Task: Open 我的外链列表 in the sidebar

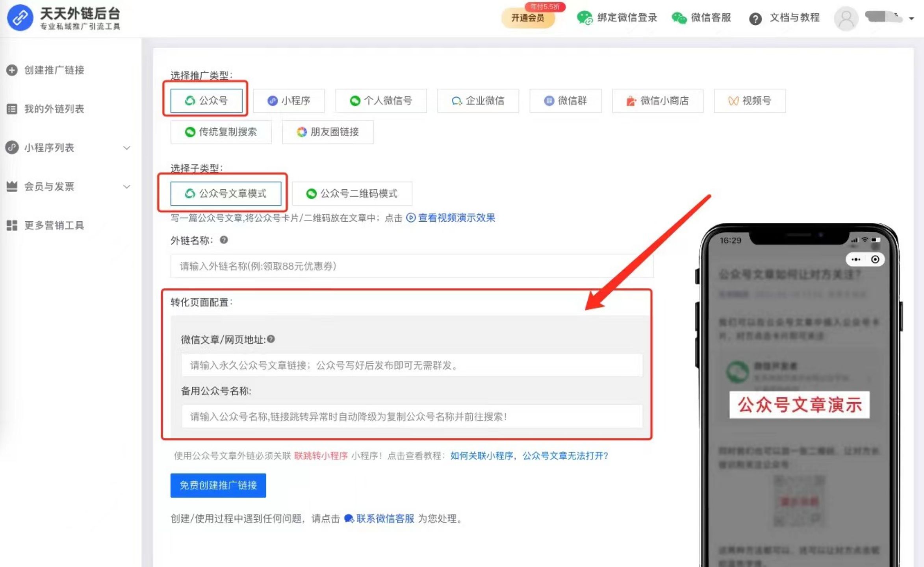Action: (x=54, y=109)
